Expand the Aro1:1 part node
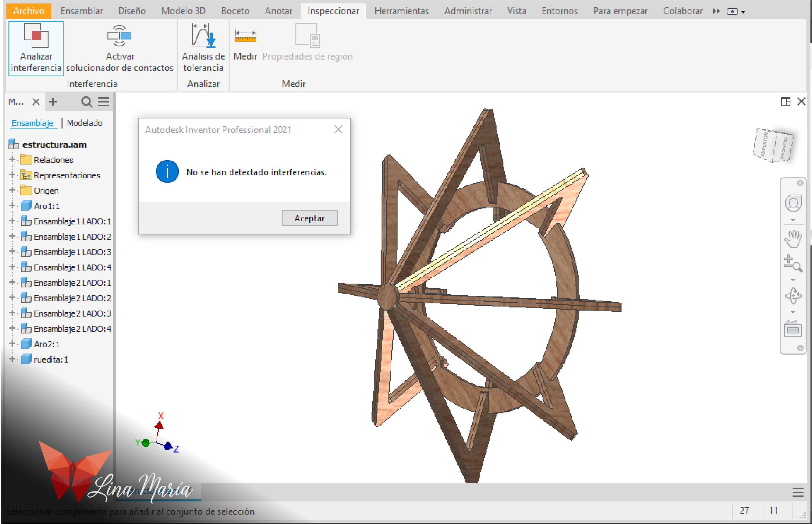812x524 pixels. [13, 205]
